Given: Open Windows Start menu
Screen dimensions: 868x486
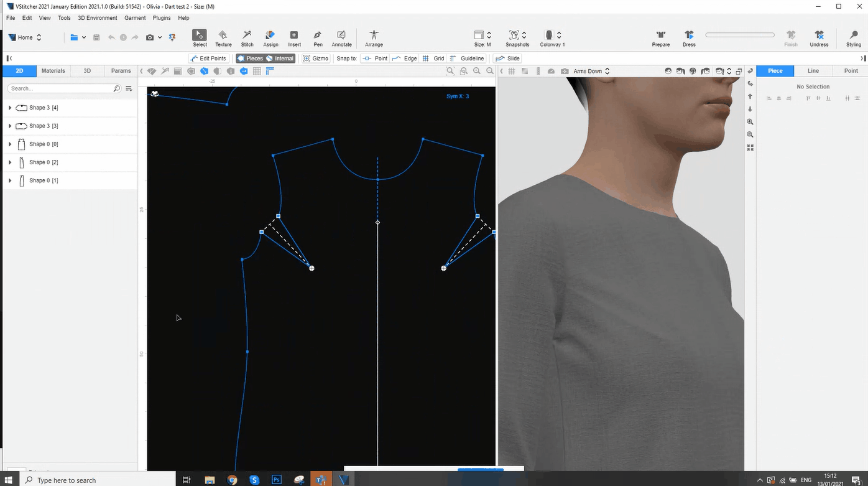Looking at the screenshot, I should coord(9,480).
